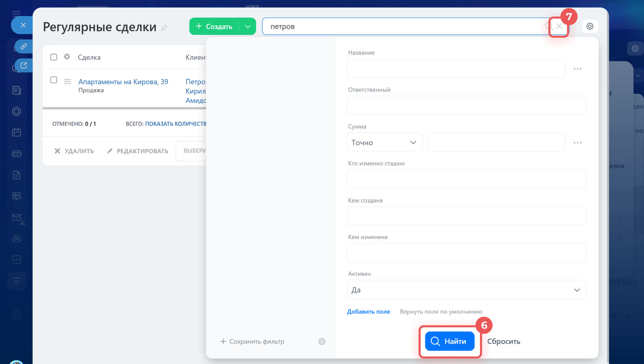Open the Активен dropdown showing Да
The image size is (644, 364).
[466, 290]
